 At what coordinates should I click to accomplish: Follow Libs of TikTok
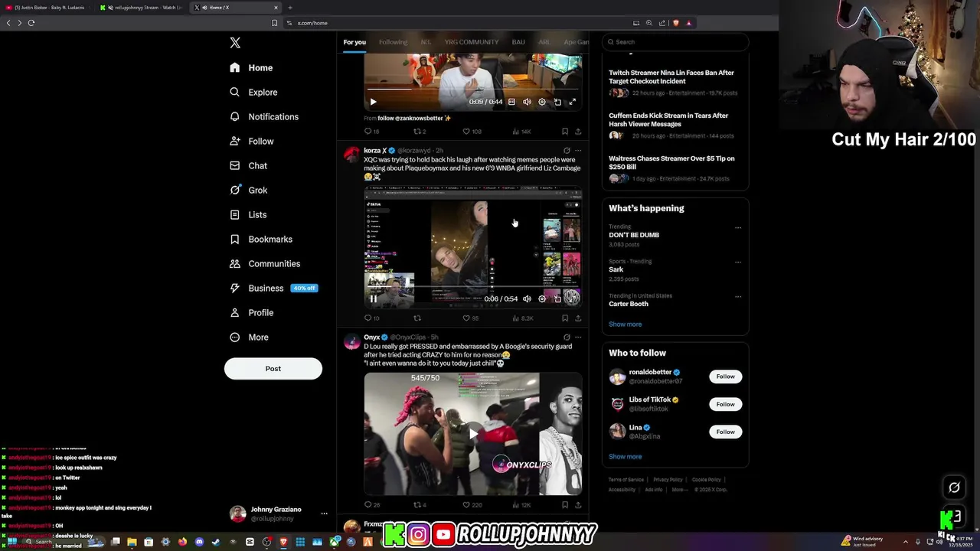(x=725, y=404)
